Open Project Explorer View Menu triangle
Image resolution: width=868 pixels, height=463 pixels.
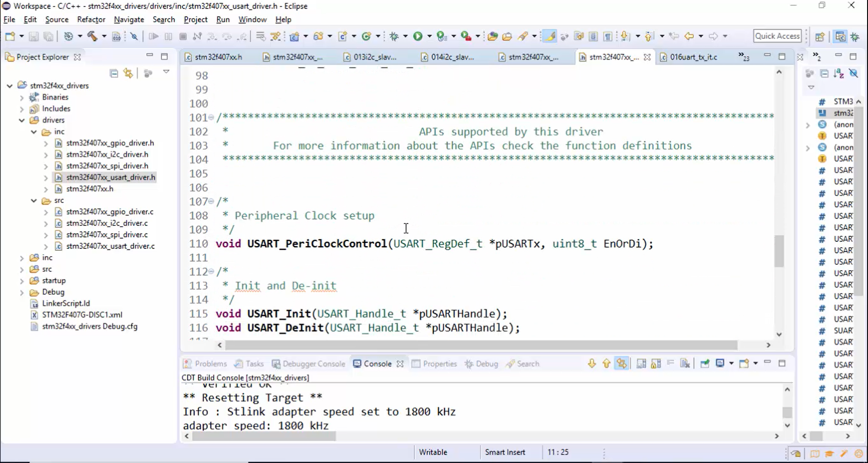pyautogui.click(x=166, y=72)
